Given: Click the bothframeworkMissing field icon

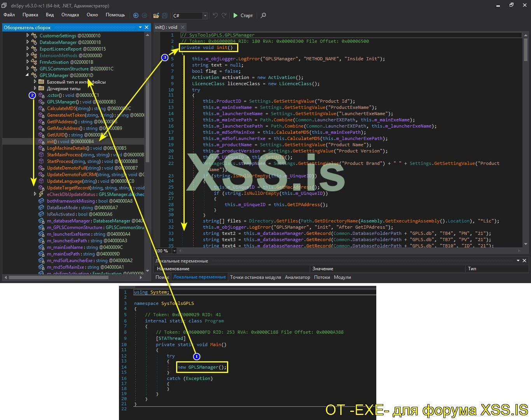Looking at the screenshot, I should pos(42,201).
